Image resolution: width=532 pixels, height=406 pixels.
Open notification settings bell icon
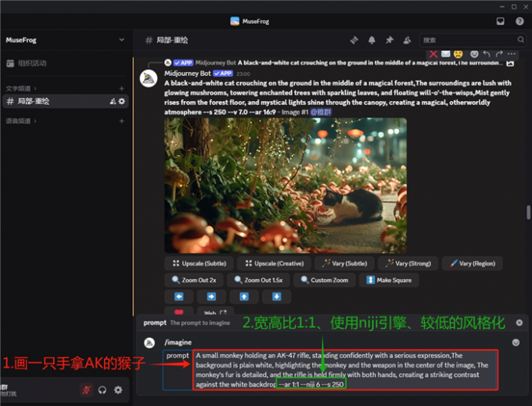coord(372,40)
